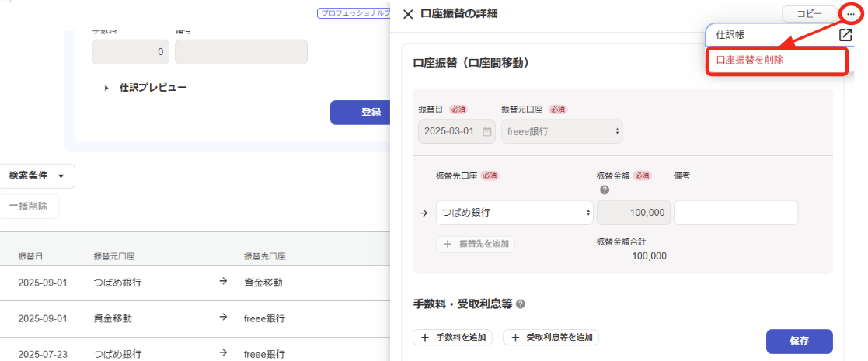This screenshot has width=868, height=361.
Task: Click plus icon on 受取利息等を追加
Action: (515, 338)
